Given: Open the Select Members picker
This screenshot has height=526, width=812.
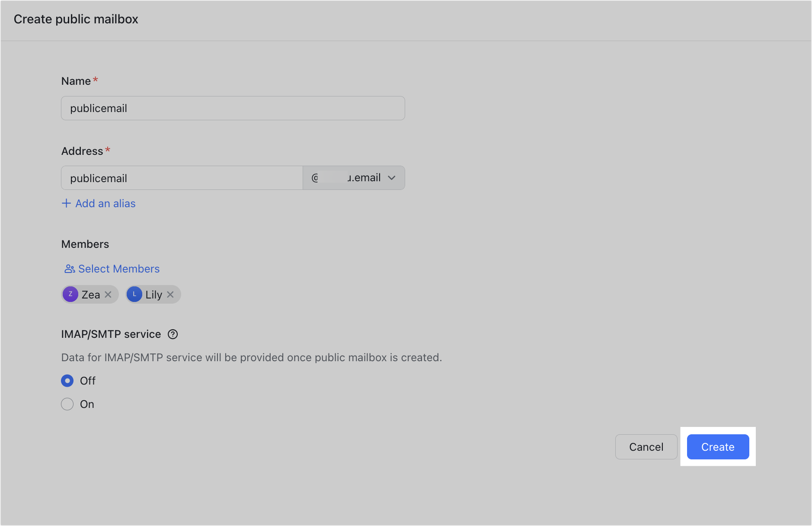Looking at the screenshot, I should (118, 269).
